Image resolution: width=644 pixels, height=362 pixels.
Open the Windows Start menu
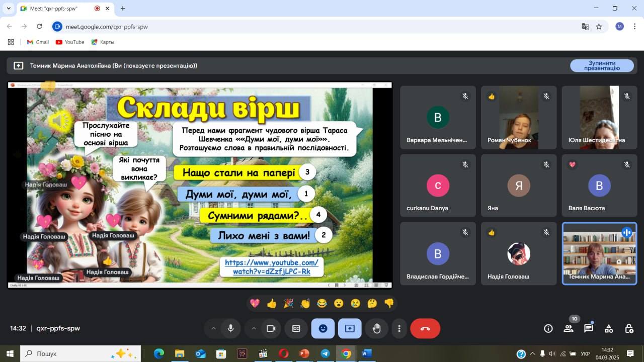click(x=10, y=353)
